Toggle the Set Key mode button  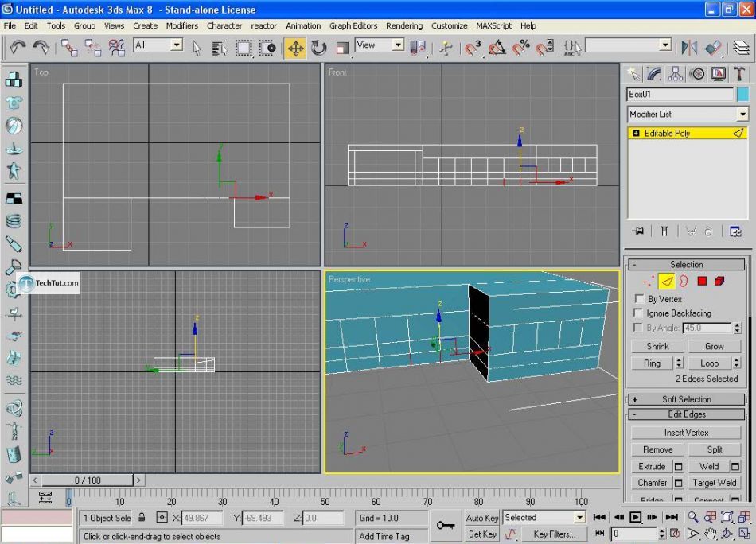point(481,534)
